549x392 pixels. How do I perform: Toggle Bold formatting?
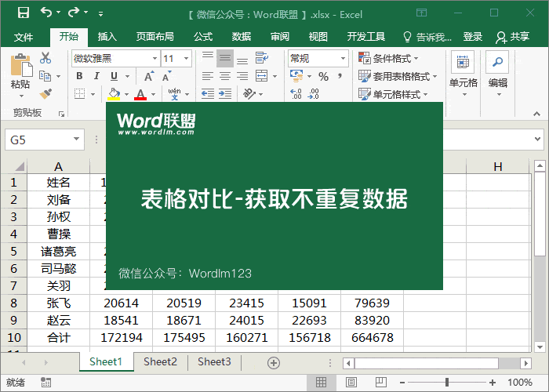coord(79,76)
